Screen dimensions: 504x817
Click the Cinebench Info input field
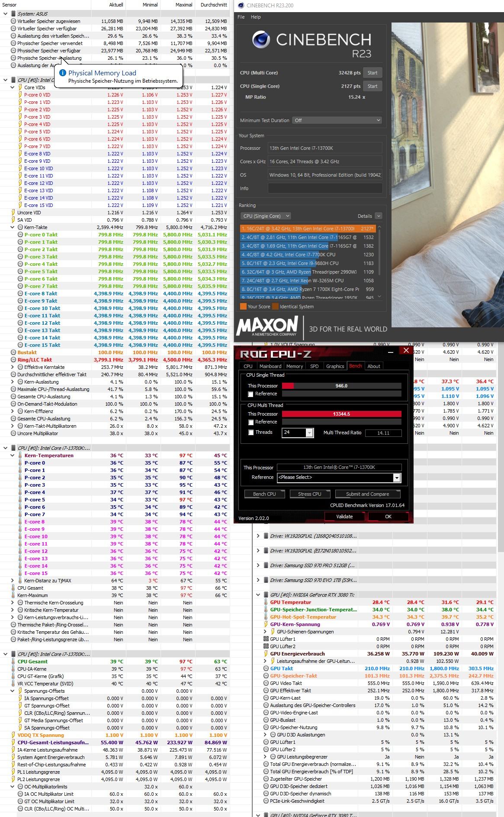pos(325,188)
